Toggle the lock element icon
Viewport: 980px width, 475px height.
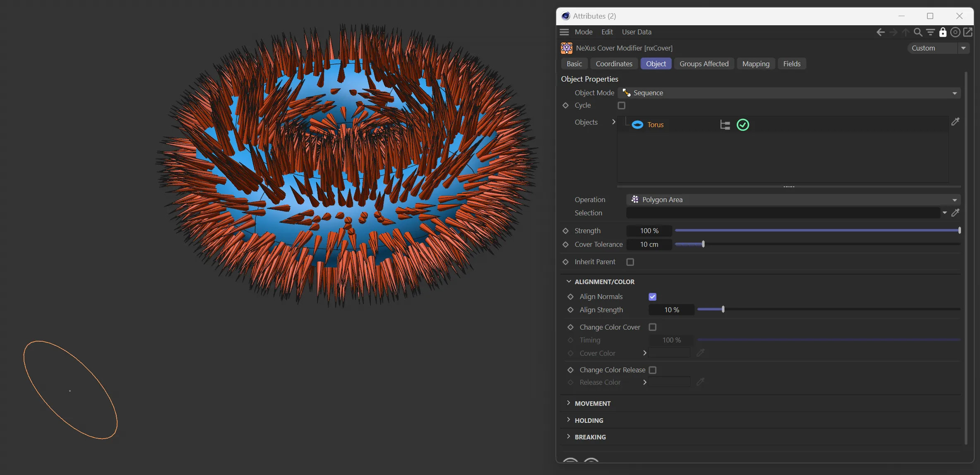[x=943, y=32]
